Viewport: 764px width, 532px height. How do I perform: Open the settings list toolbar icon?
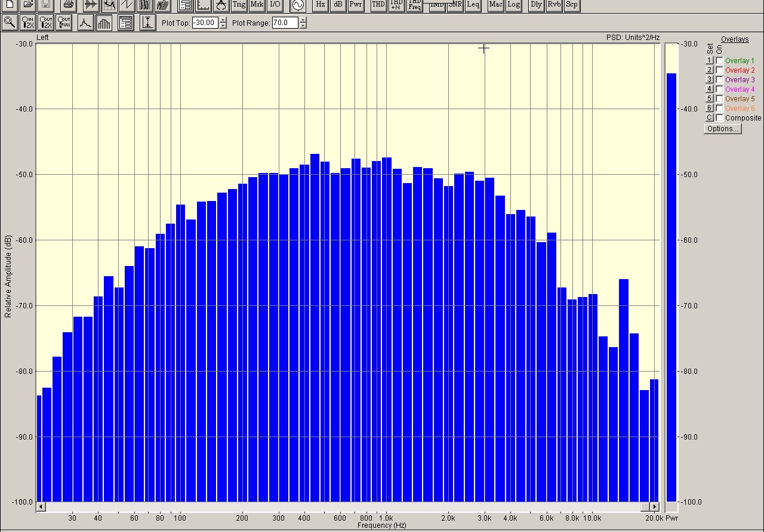[185, 5]
